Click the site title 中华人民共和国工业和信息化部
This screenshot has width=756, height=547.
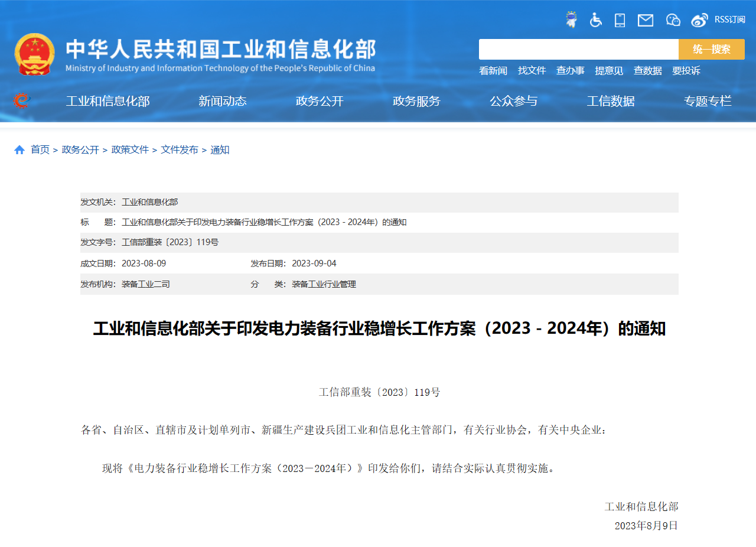point(220,50)
